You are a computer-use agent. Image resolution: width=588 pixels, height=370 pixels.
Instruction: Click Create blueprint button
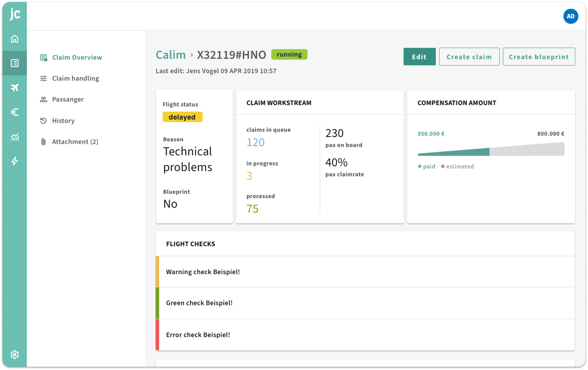coord(538,57)
